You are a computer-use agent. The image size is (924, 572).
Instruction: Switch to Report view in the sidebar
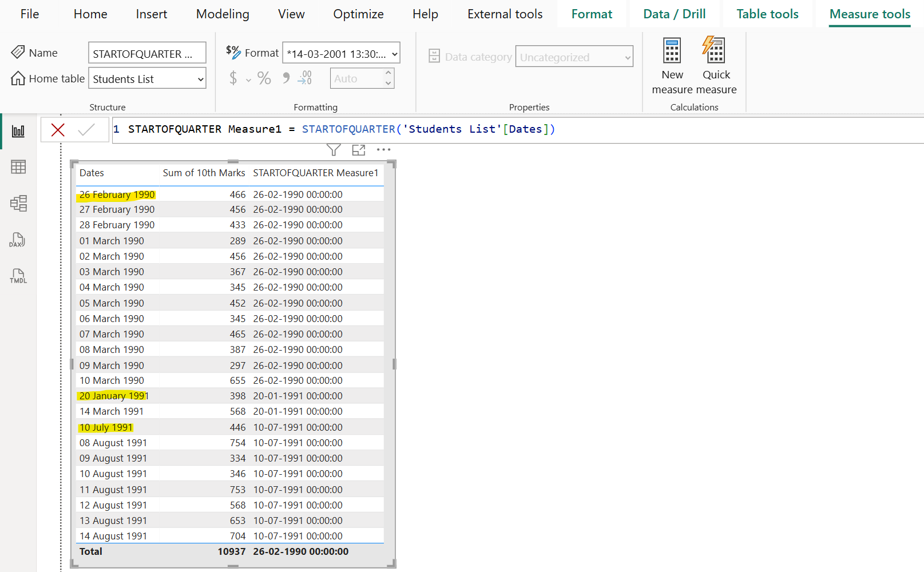[x=18, y=130]
